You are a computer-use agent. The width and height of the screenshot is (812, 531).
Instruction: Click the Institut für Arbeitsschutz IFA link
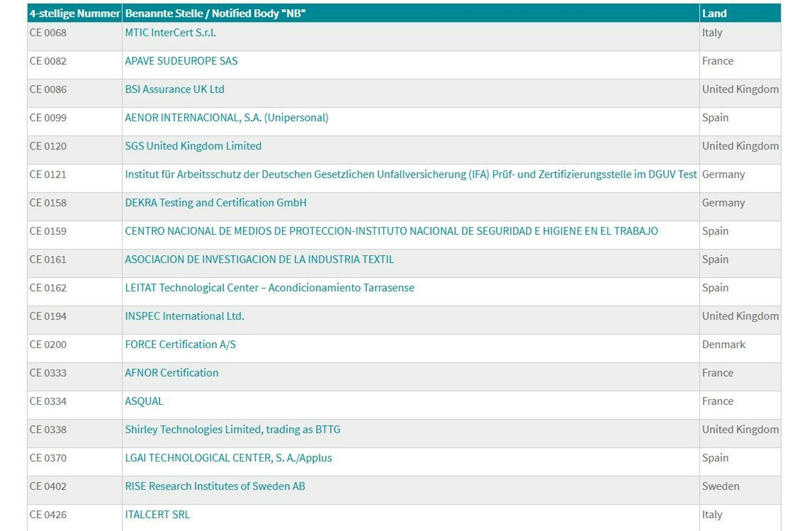tap(410, 175)
